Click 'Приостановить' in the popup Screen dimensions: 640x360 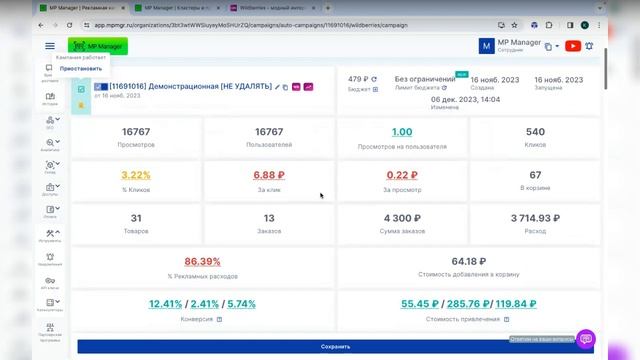[81, 69]
